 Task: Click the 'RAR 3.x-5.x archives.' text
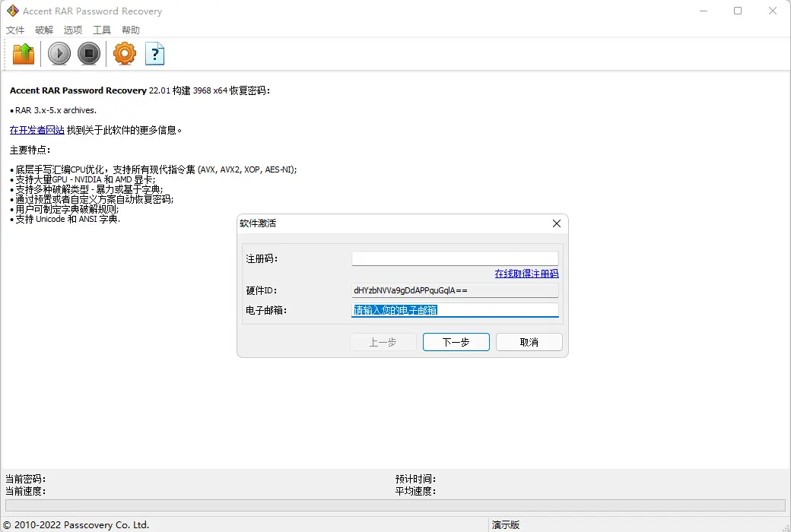coord(56,110)
